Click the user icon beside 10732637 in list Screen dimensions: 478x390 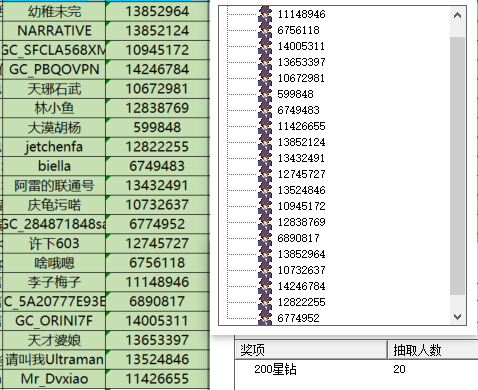[x=265, y=270]
